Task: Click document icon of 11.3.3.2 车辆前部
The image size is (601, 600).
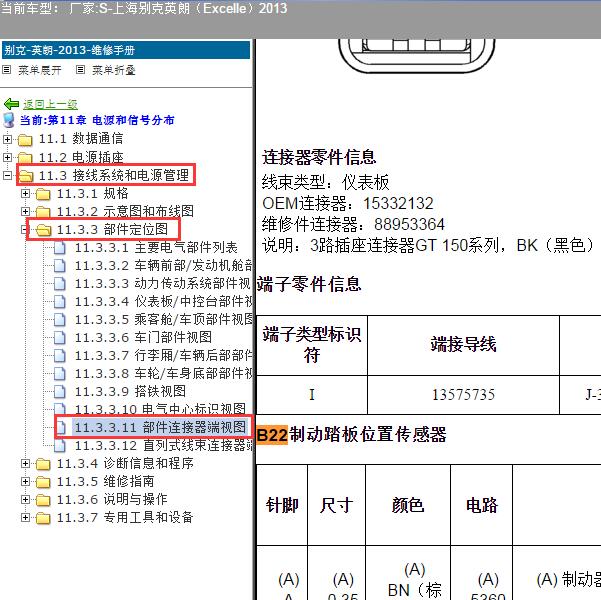Action: click(60, 266)
